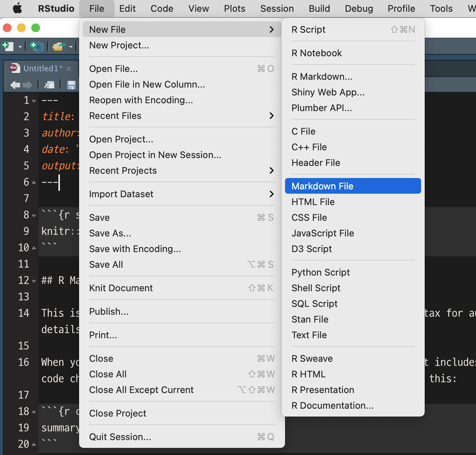Choose Save As... entry
Image resolution: width=476 pixels, height=455 pixels.
[182, 233]
